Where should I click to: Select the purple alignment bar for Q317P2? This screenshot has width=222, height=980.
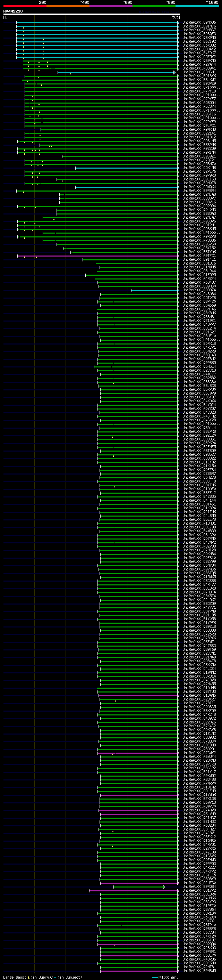134,891
